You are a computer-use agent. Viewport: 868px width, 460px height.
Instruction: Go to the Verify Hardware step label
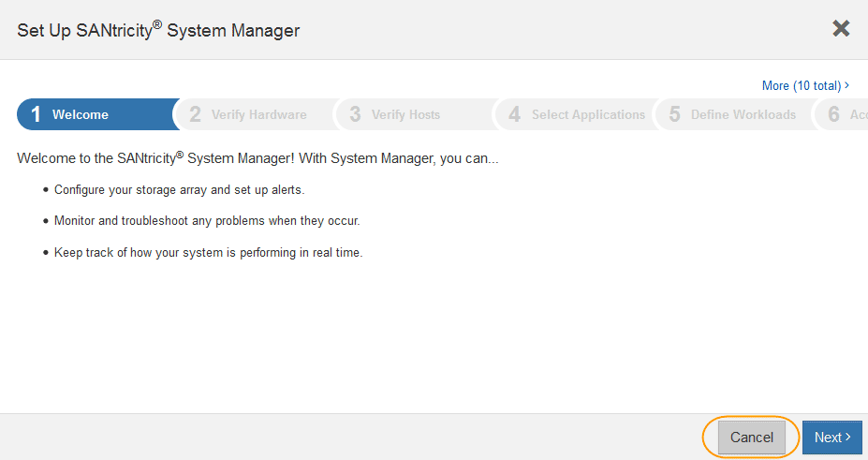[258, 114]
